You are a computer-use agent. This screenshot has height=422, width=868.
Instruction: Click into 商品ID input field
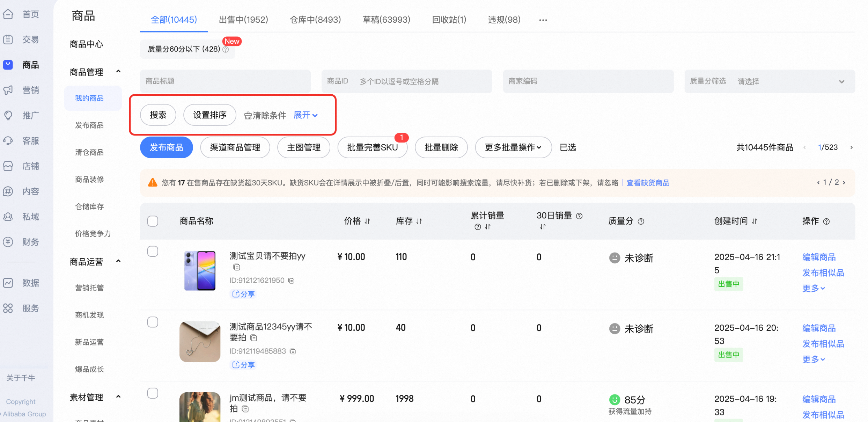407,81
